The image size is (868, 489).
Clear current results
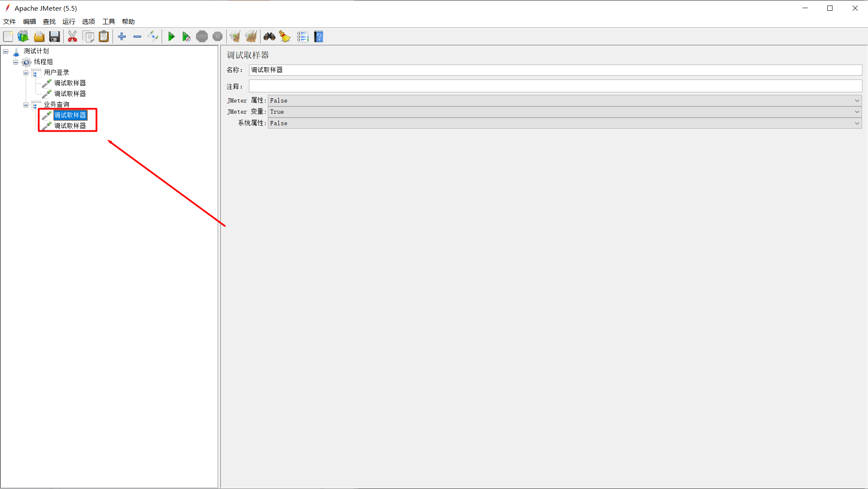[x=235, y=37]
